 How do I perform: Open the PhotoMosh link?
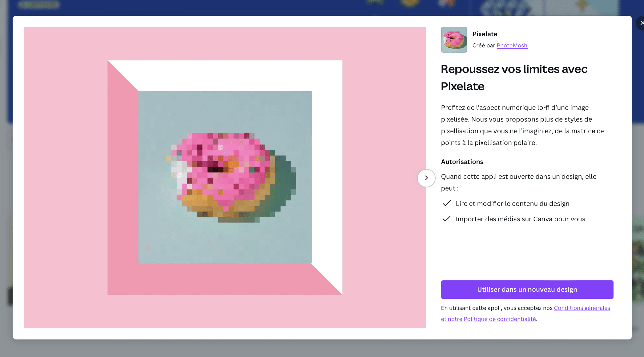tap(512, 45)
